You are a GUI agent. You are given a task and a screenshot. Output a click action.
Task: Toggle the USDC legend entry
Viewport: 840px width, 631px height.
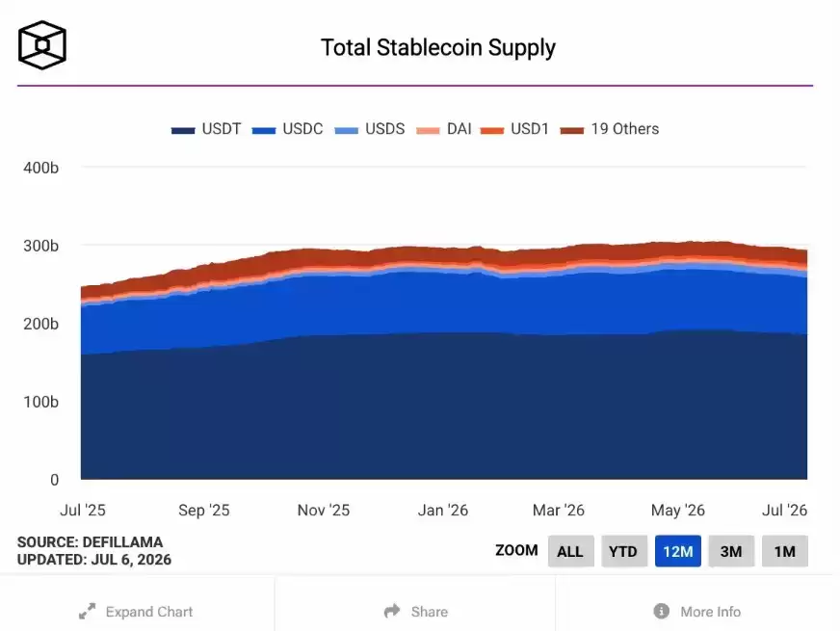pos(287,129)
